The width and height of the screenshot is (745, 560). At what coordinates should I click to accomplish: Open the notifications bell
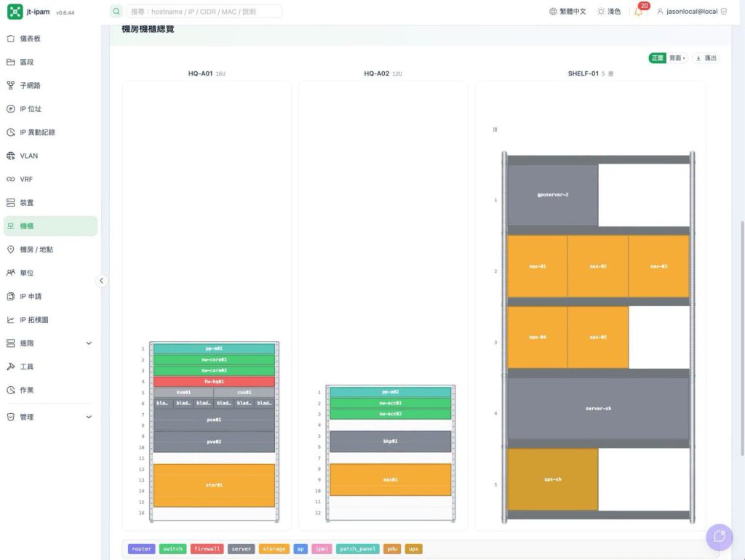pos(639,12)
